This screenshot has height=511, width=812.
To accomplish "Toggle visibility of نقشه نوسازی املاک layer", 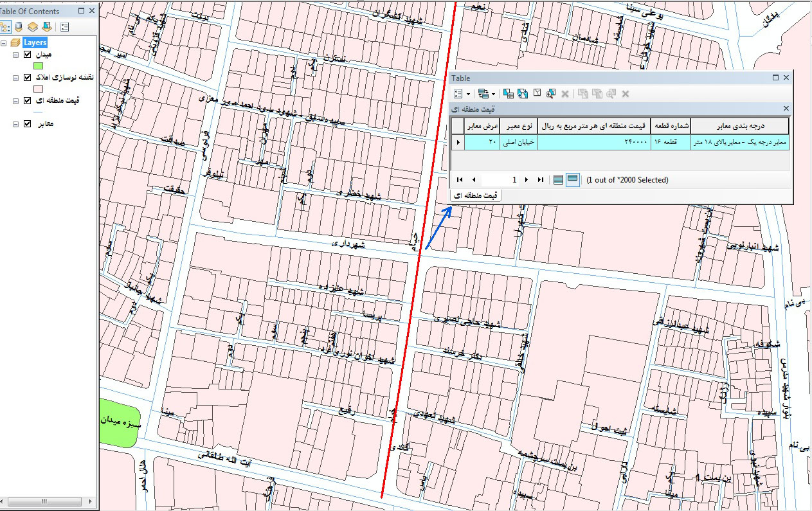I will [x=27, y=78].
